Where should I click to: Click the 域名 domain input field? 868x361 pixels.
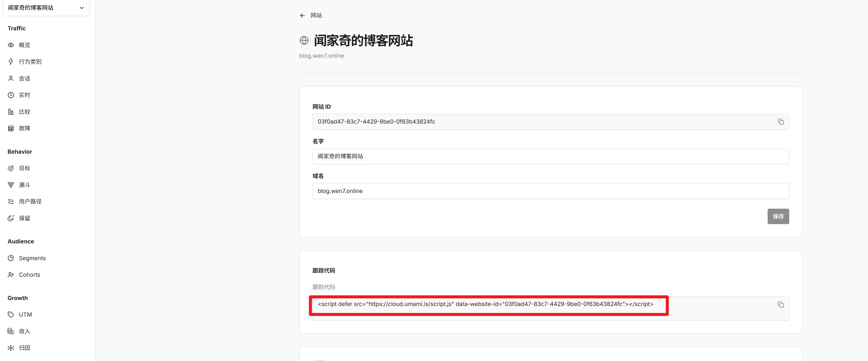coord(550,191)
